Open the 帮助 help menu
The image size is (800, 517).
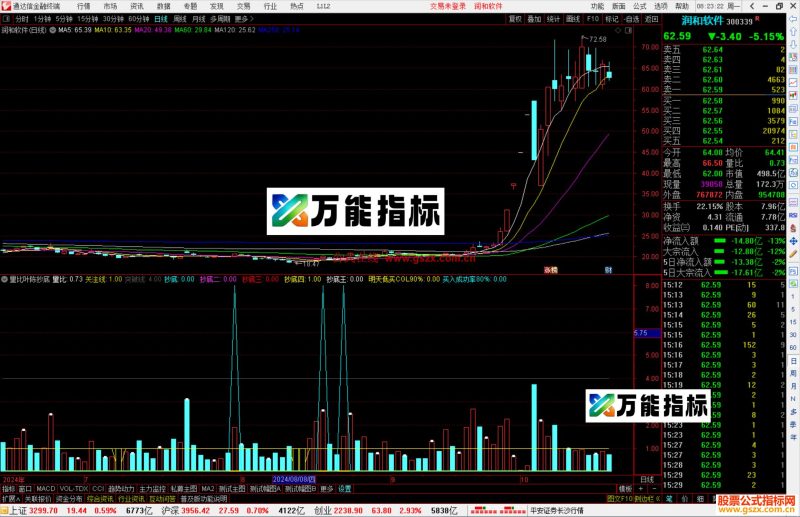[682, 6]
